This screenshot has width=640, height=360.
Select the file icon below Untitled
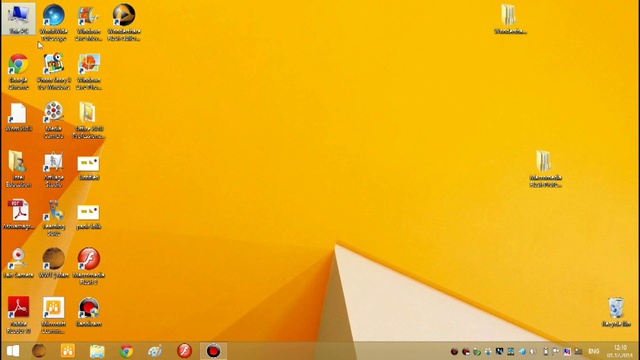[89, 217]
